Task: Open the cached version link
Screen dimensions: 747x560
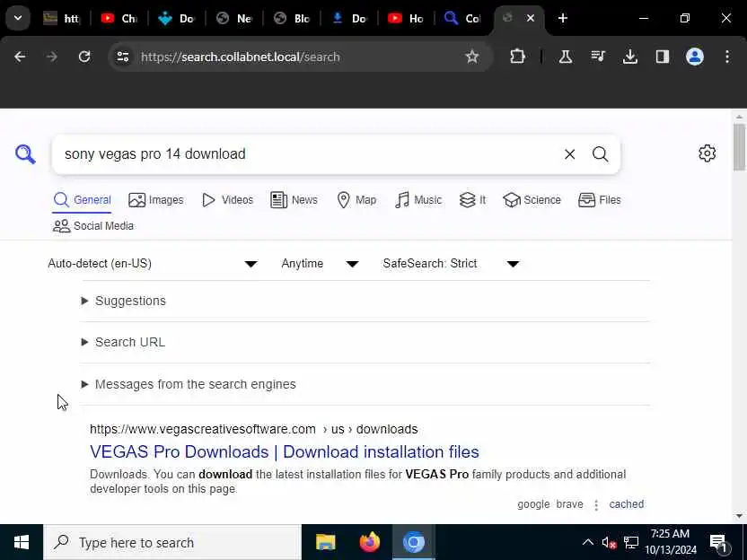Action: click(x=627, y=503)
